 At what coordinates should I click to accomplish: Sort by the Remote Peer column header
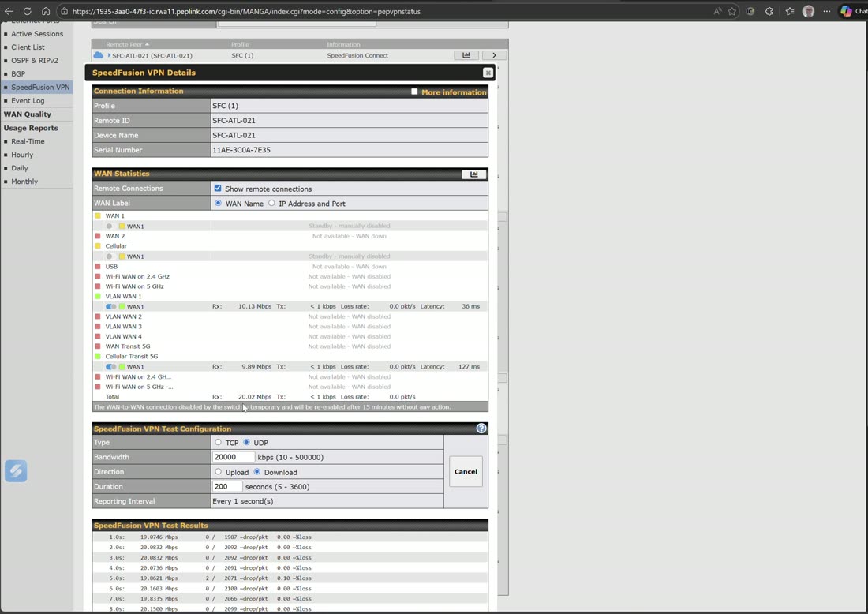tap(127, 44)
